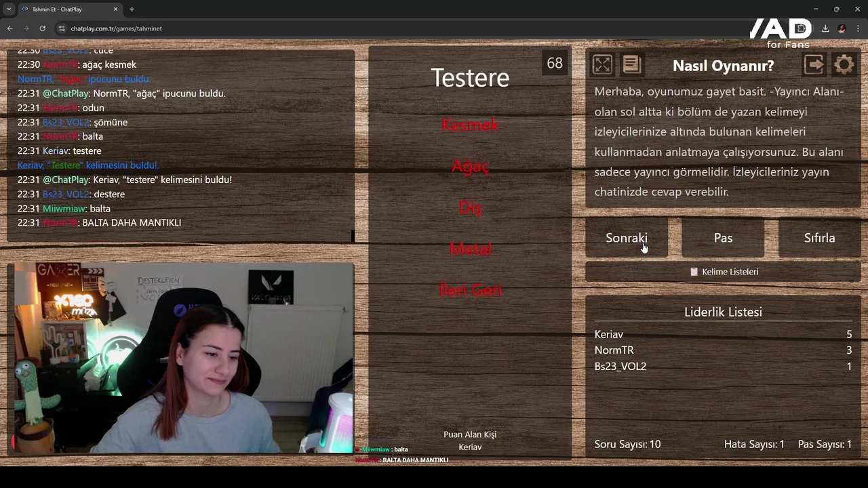Open a new browser tab

click(x=132, y=9)
